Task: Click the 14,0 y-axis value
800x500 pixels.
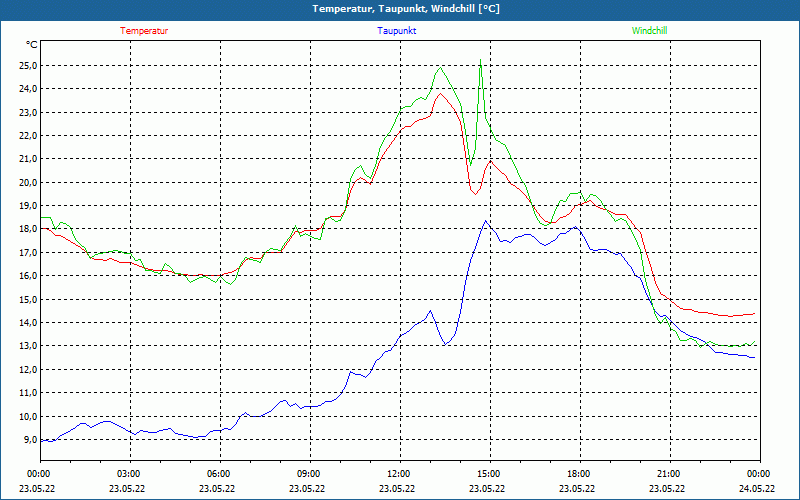Action: click(x=28, y=322)
